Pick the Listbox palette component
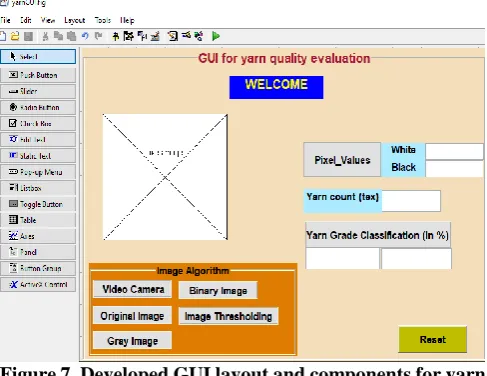 (38, 188)
